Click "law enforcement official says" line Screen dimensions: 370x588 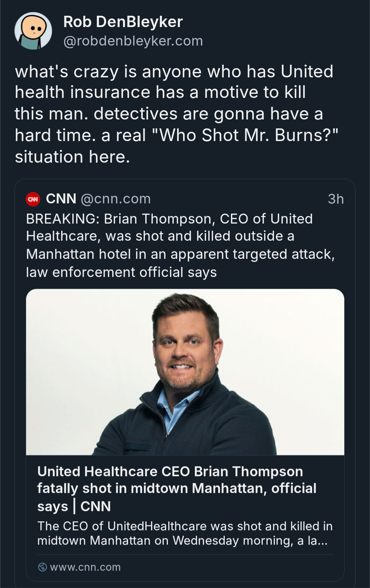click(121, 272)
